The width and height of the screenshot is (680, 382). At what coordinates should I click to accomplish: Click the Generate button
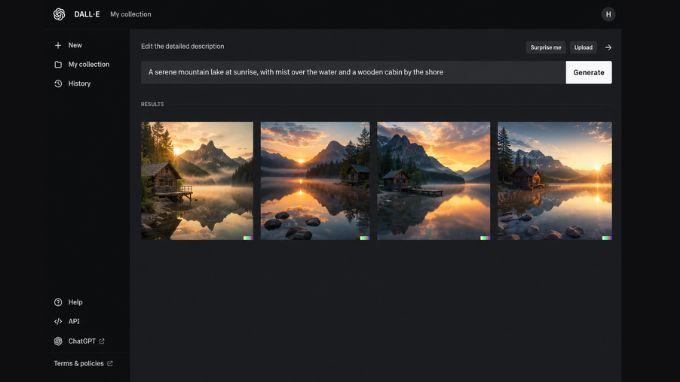pyautogui.click(x=588, y=72)
